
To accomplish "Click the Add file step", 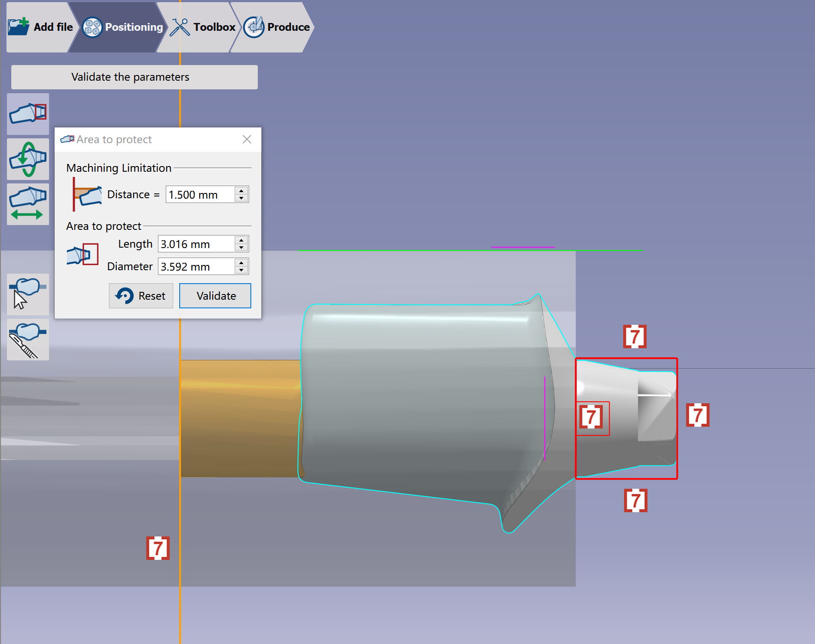I will (x=40, y=27).
